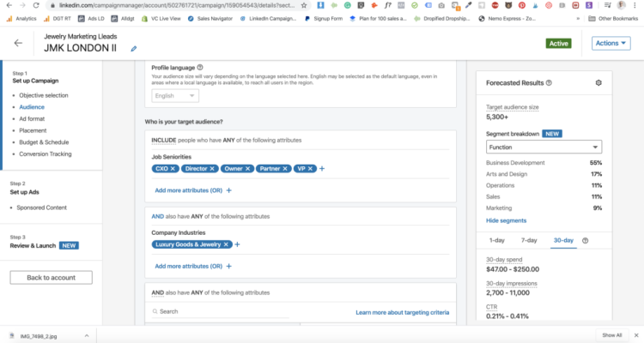Open the English profile language dropdown

pos(175,95)
